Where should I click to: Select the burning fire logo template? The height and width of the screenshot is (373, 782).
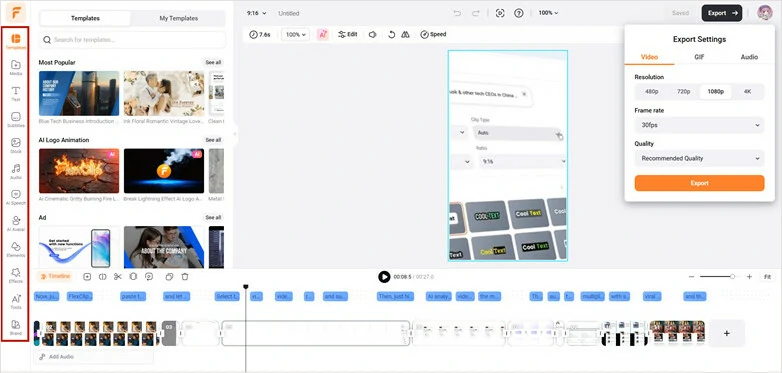tap(79, 171)
